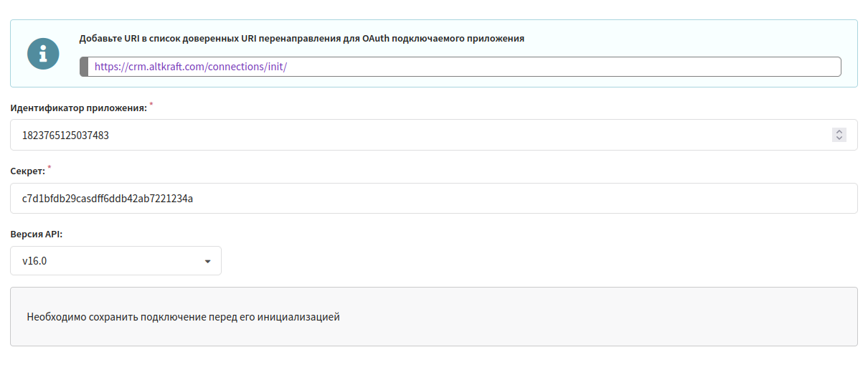
Task: Click the notice about saving the connection first
Action: tap(183, 316)
